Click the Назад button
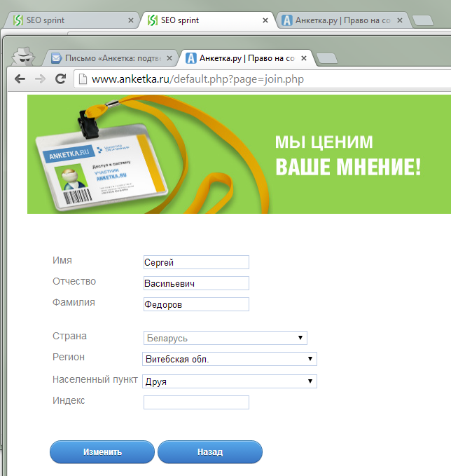Image resolution: width=451 pixels, height=476 pixels. point(210,451)
